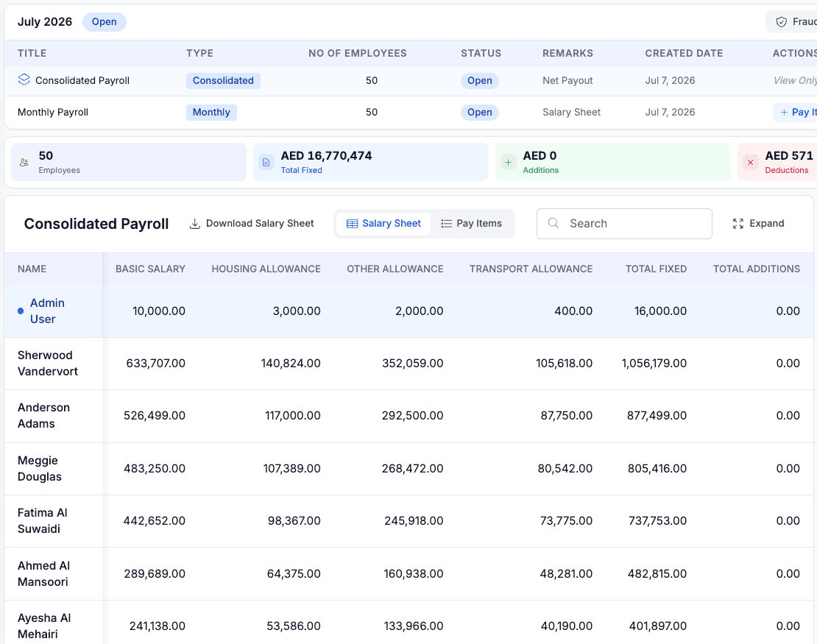Click the Additions plus icon
Image resolution: width=817 pixels, height=644 pixels.
pyautogui.click(x=508, y=163)
